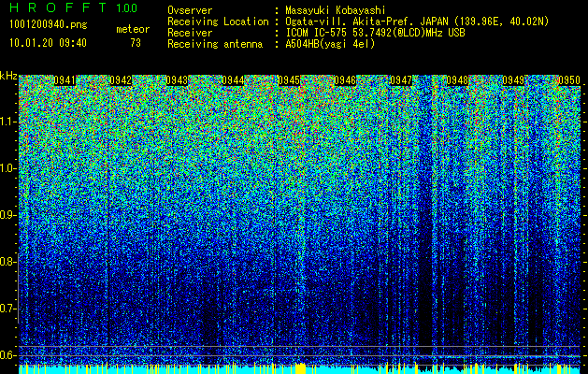This screenshot has width=588, height=374.
Task: Click the timestamp 10.01.20 09:40
Action: pos(48,43)
